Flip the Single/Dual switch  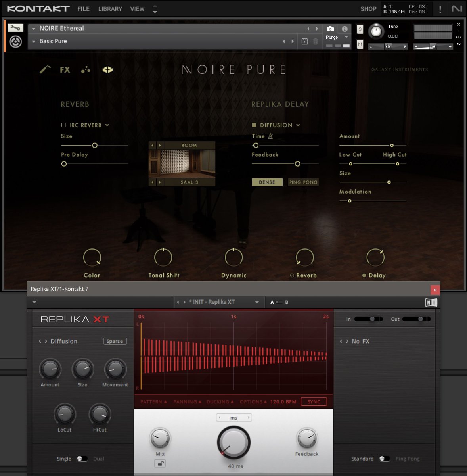click(82, 459)
